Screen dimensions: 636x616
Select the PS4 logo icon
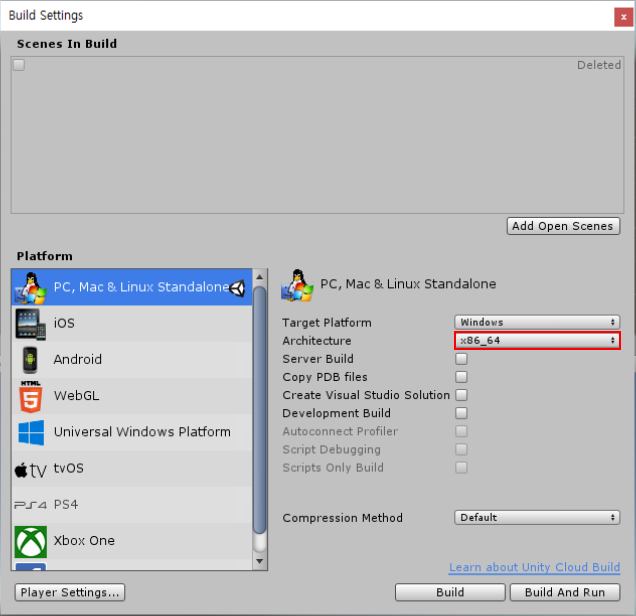31,505
